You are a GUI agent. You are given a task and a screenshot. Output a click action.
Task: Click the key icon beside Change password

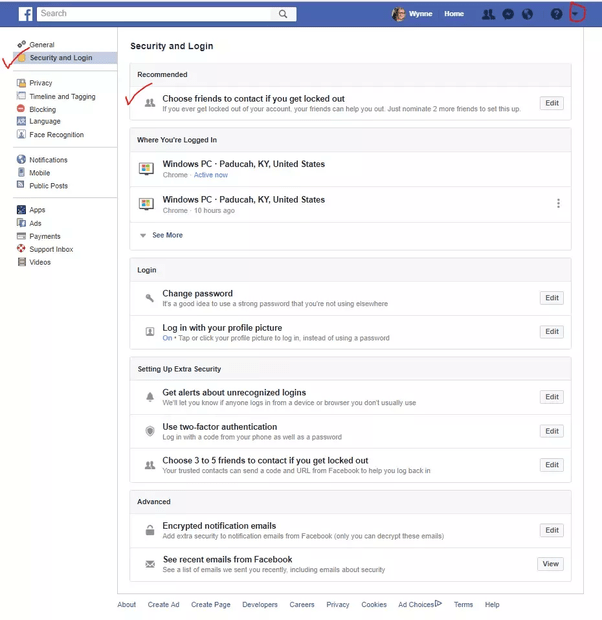(150, 298)
